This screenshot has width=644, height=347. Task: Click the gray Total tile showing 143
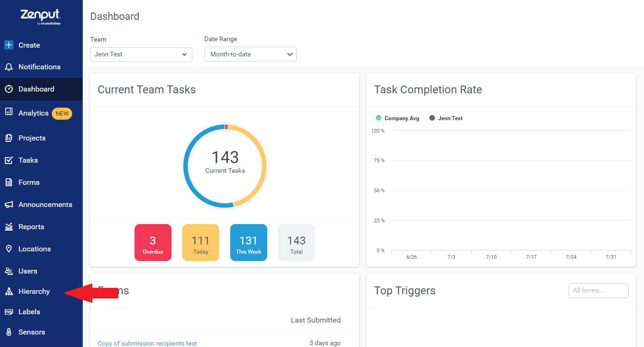[x=296, y=243]
